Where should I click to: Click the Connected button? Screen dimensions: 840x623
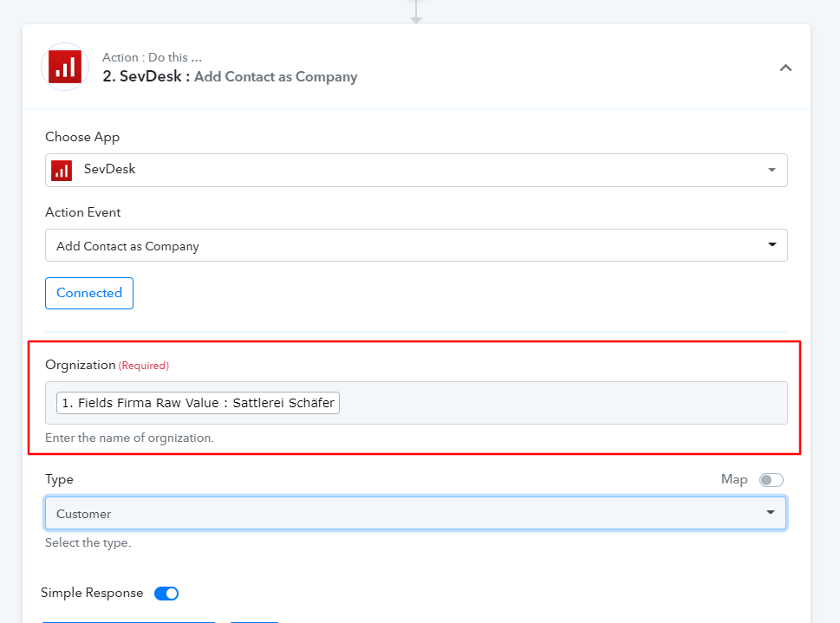tap(89, 293)
